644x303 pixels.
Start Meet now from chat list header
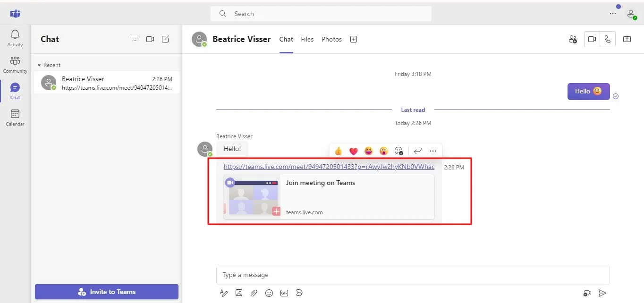click(150, 39)
